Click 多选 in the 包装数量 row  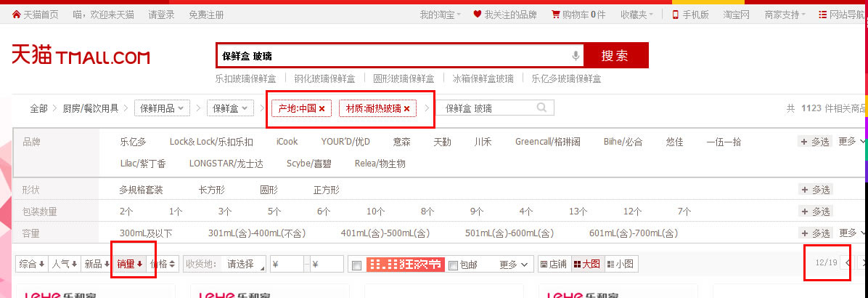pyautogui.click(x=815, y=212)
